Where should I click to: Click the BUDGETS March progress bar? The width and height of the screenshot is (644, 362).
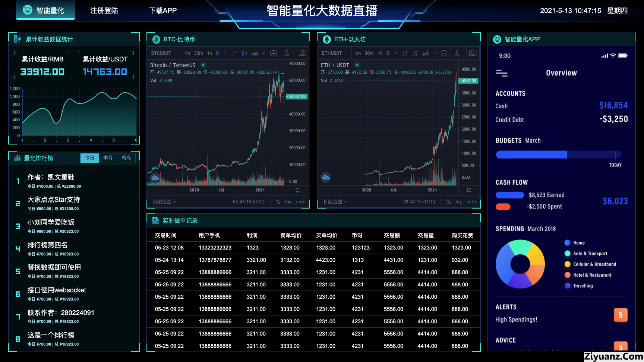[558, 154]
